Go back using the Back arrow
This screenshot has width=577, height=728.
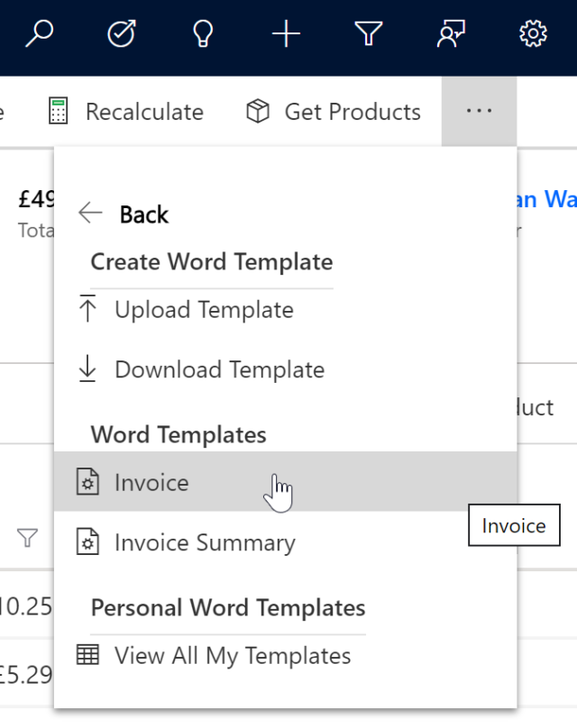[89, 212]
